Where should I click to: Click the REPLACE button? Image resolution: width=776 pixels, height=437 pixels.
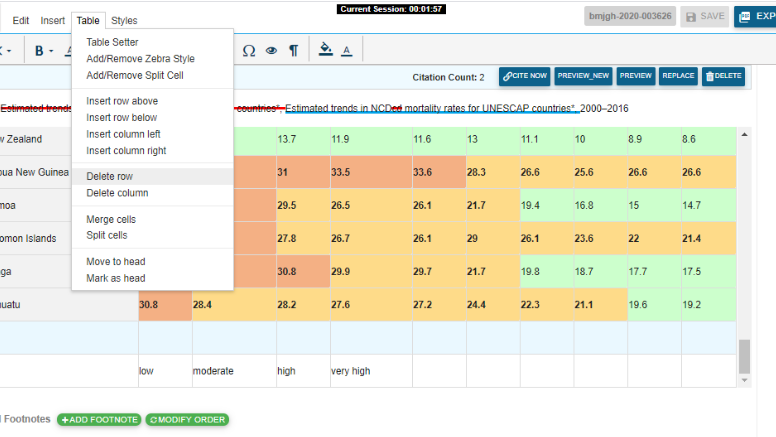click(x=679, y=76)
